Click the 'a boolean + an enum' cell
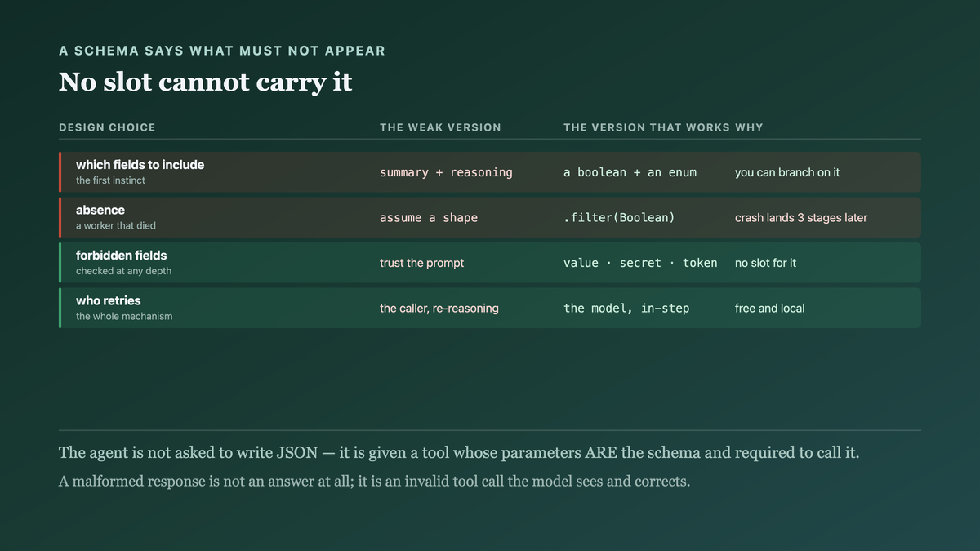This screenshot has width=980, height=551. [630, 172]
